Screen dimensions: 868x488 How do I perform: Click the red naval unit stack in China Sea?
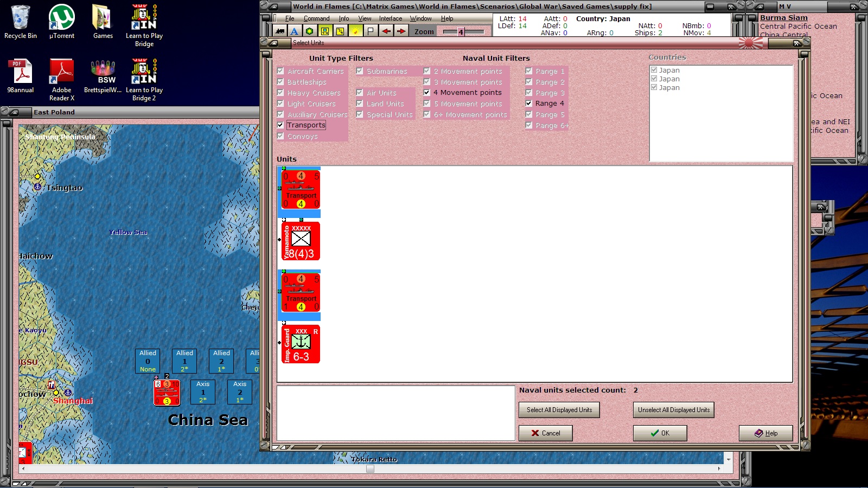tap(167, 392)
